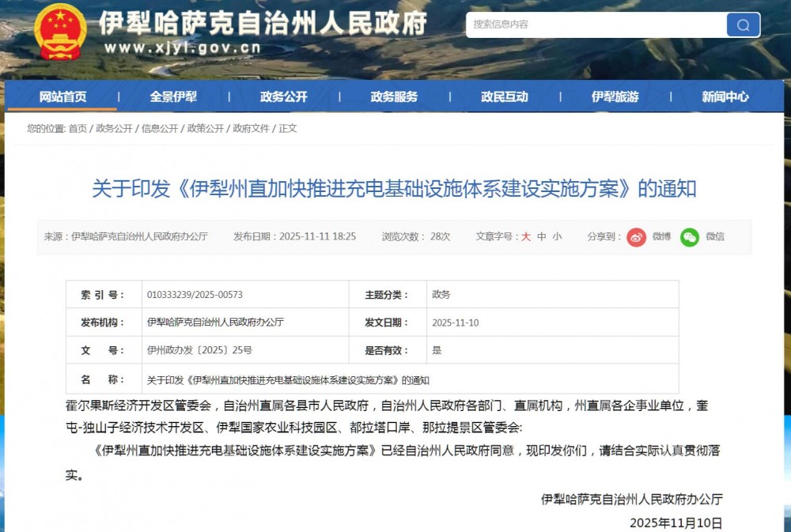This screenshot has width=791, height=532.
Task: Set article font size to 小
Action: 557,236
